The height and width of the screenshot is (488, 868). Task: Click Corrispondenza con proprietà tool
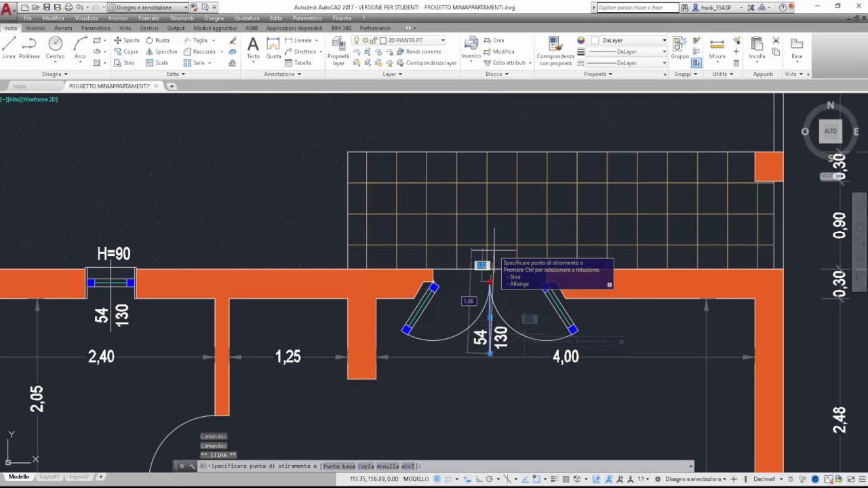555,52
